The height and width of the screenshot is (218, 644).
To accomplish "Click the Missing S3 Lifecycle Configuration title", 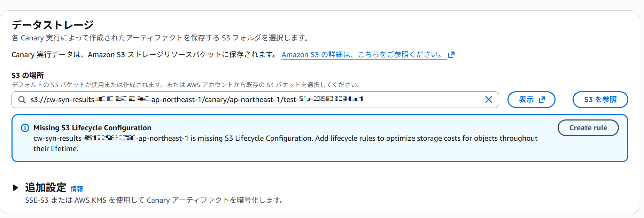I will (x=92, y=128).
